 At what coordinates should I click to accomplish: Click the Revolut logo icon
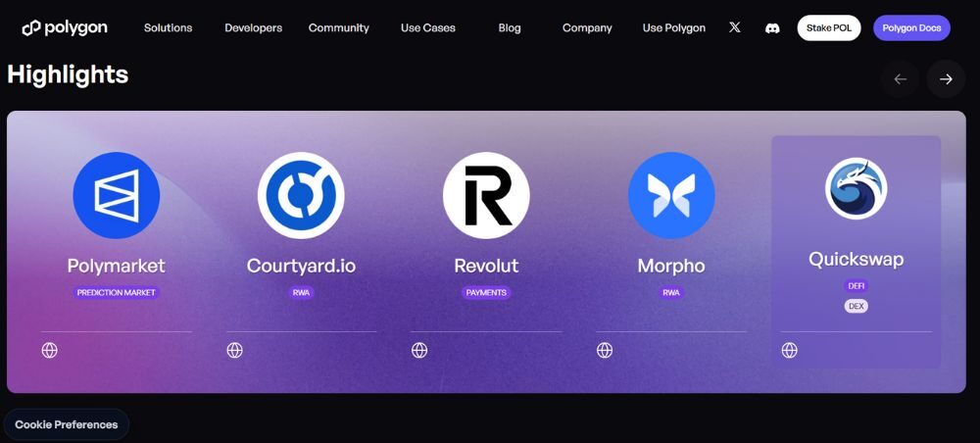click(x=486, y=195)
